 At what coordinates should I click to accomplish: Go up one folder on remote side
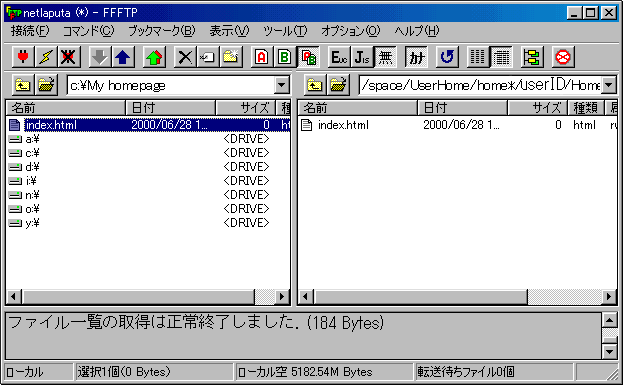tap(315, 85)
